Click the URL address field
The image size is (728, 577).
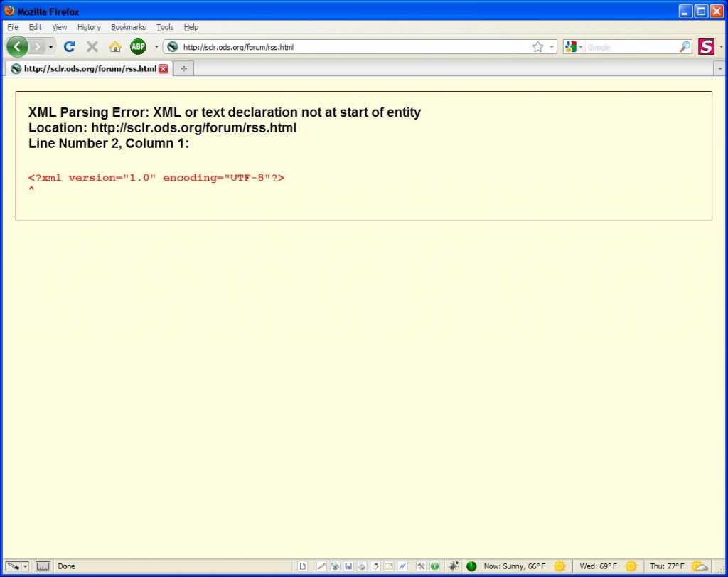(355, 47)
